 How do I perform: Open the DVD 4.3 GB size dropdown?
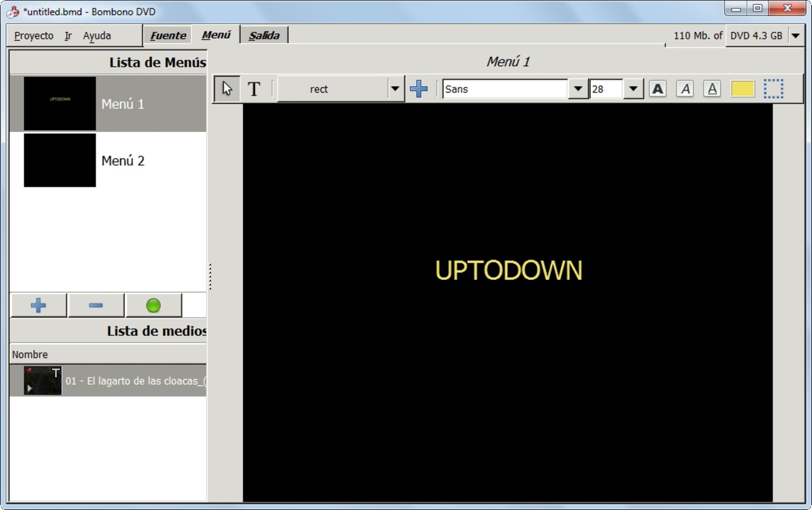[795, 36]
